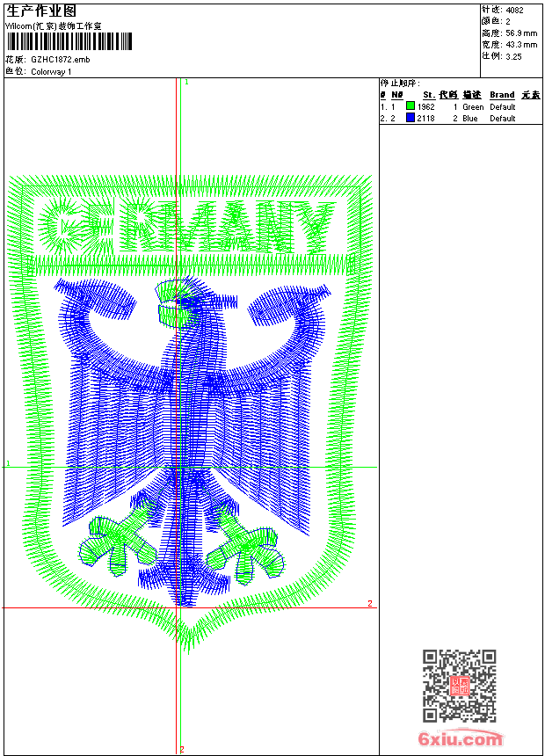The width and height of the screenshot is (545, 756).
Task: Click the N# column header
Action: pyautogui.click(x=397, y=95)
